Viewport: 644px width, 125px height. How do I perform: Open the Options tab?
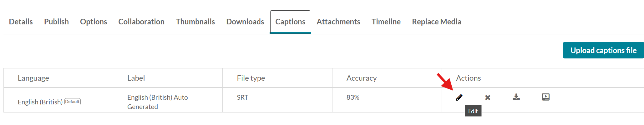pyautogui.click(x=94, y=22)
